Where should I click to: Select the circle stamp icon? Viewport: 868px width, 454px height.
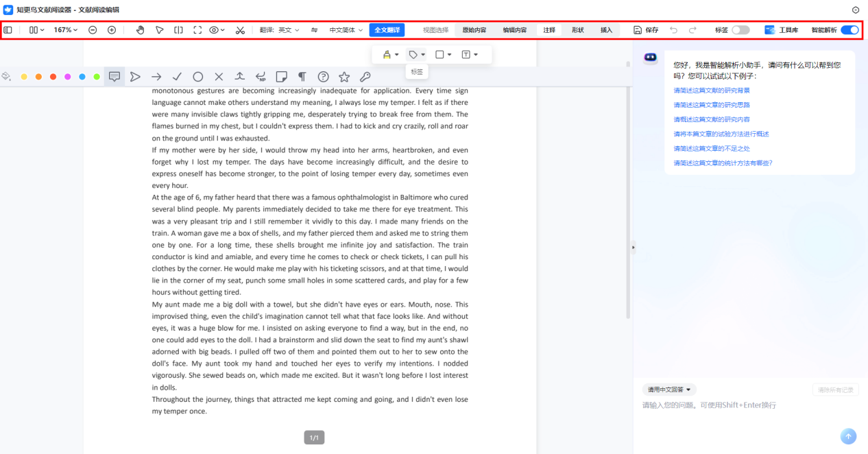click(198, 77)
